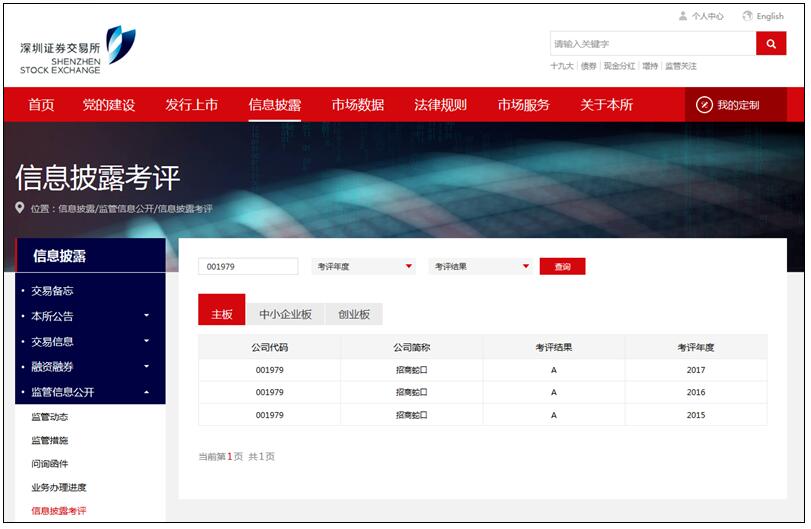This screenshot has height=529, width=811.
Task: Open 业务办理进度 sidebar link
Action: [58, 487]
